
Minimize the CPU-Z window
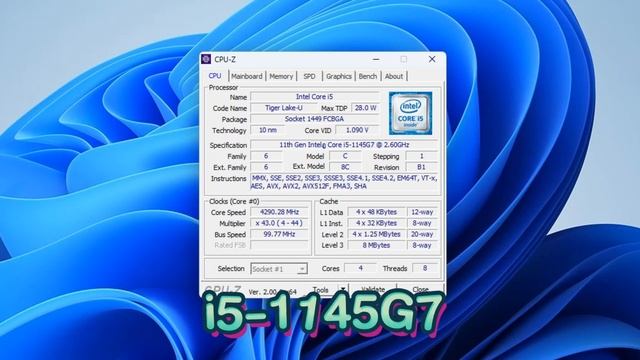[x=376, y=59]
